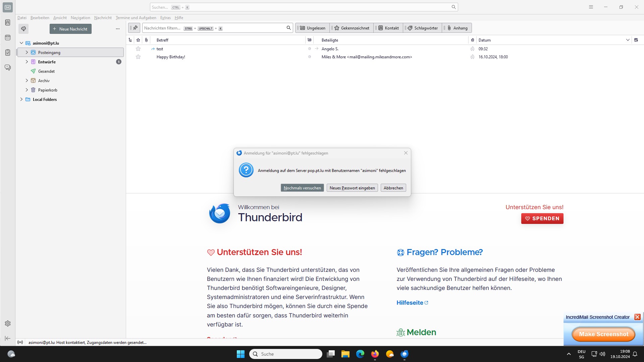The height and width of the screenshot is (362, 644).
Task: Open Thunderbird settings gear
Action: tap(8, 323)
